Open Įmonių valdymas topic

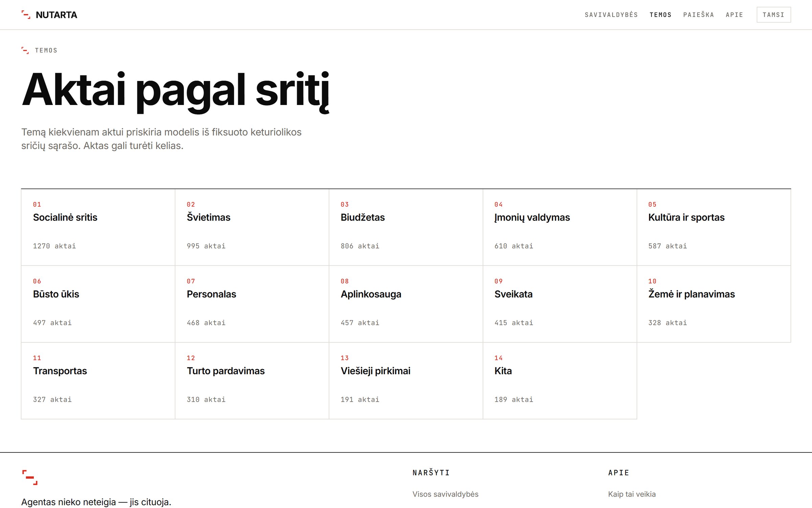pyautogui.click(x=560, y=227)
